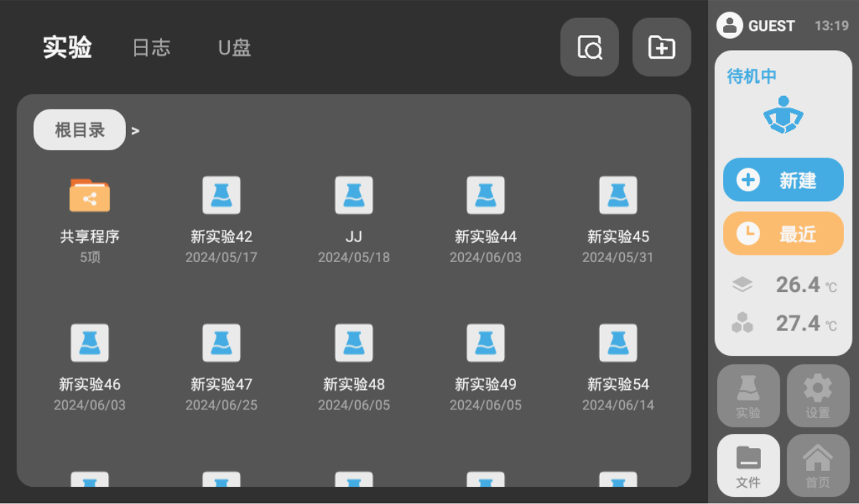Viewport: 859px width, 504px height.
Task: Open 设置 settings in the side navigation
Action: 817,396
